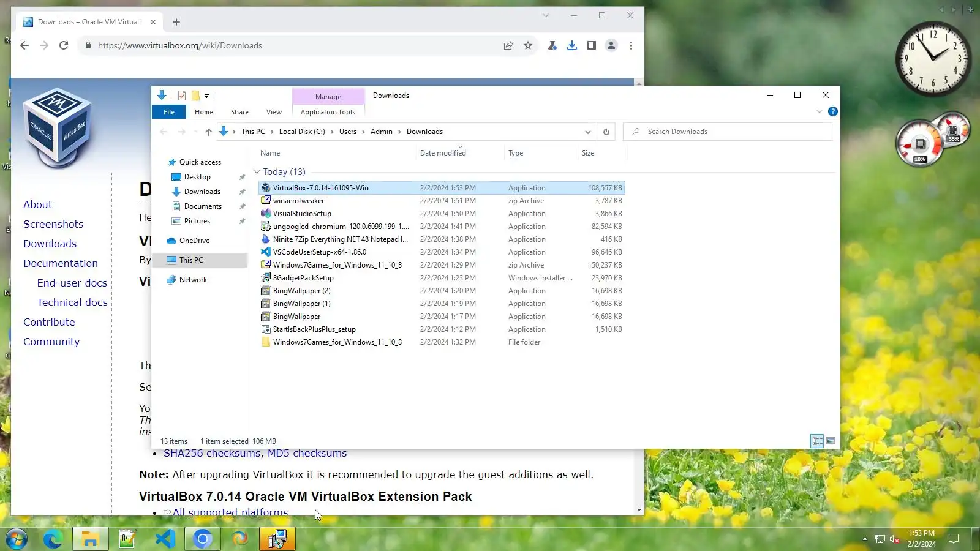This screenshot has height=551, width=980.
Task: Go to Documentation on VirtualBox site
Action: (61, 263)
